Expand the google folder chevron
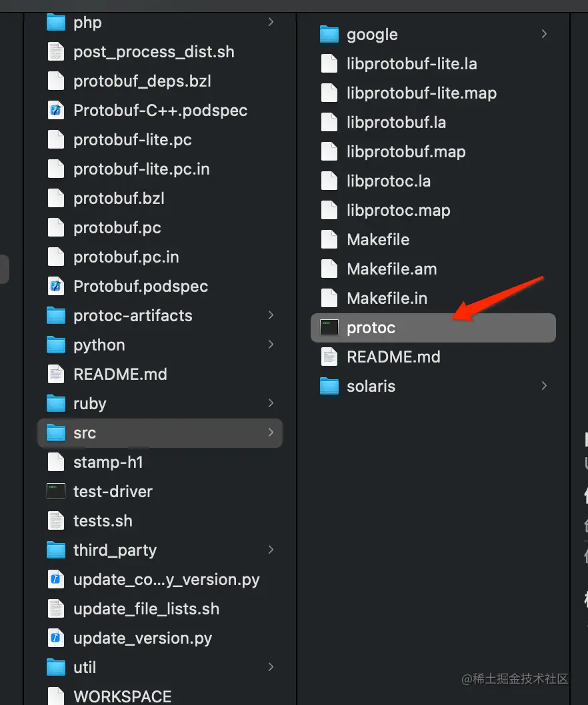Image resolution: width=588 pixels, height=705 pixels. 545,34
